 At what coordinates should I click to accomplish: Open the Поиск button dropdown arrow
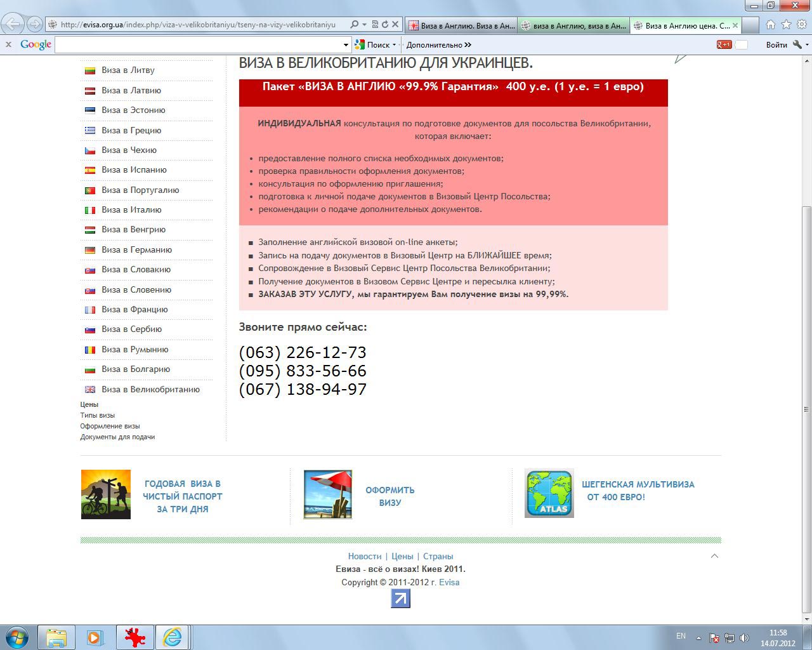pos(394,45)
